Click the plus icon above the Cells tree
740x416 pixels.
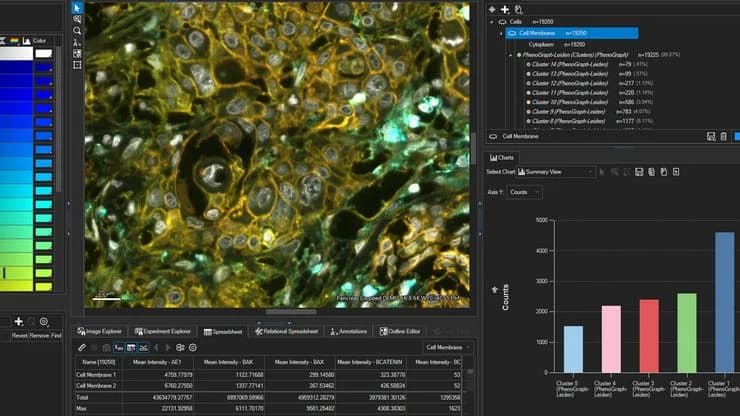(505, 9)
